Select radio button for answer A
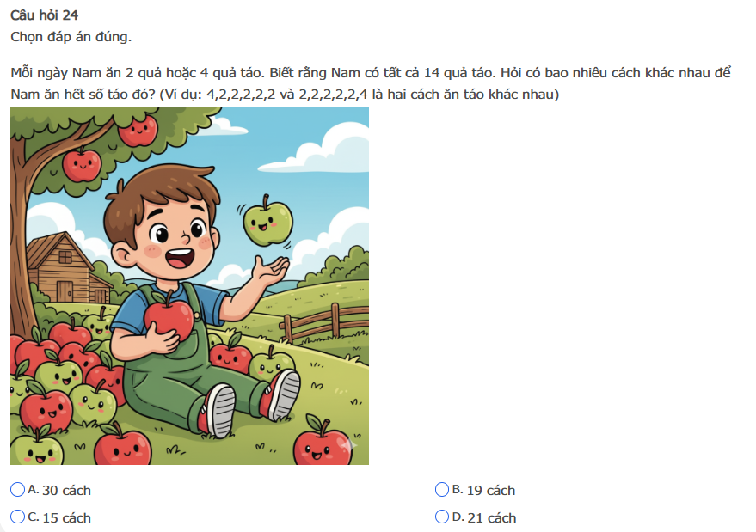This screenshot has height=532, width=756. (x=17, y=490)
